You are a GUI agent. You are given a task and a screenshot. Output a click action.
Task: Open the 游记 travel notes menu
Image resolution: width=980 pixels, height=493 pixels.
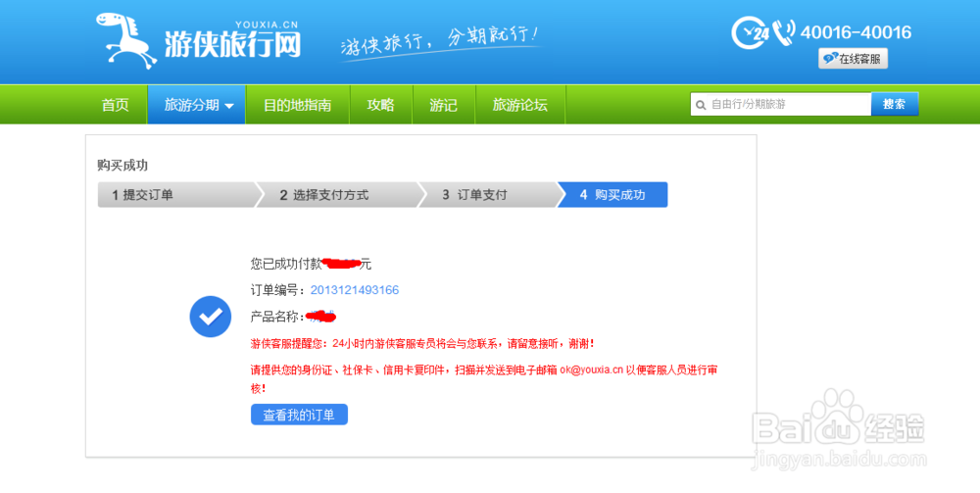tap(443, 105)
